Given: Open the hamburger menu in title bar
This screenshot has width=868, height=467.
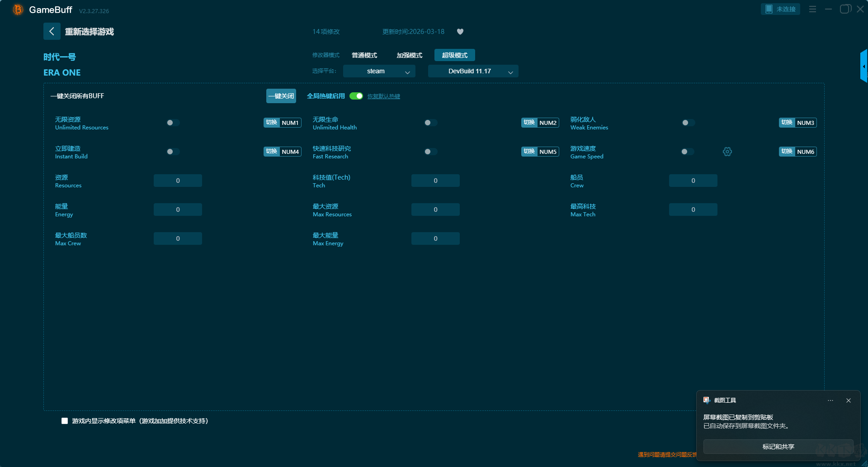Looking at the screenshot, I should (812, 9).
